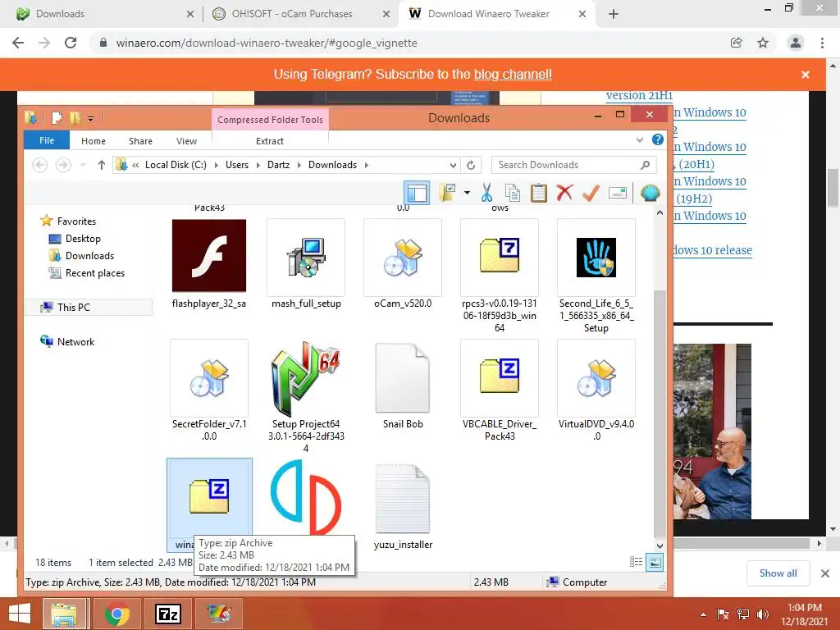The height and width of the screenshot is (630, 840).
Task: Expand the arrow after Downloads breadcrumb
Action: click(367, 165)
